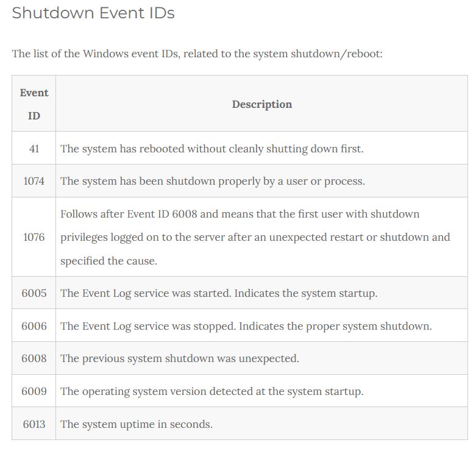Click the description of rebooted without cleanly shutting down
Screen dimensions: 476x451
pos(212,149)
